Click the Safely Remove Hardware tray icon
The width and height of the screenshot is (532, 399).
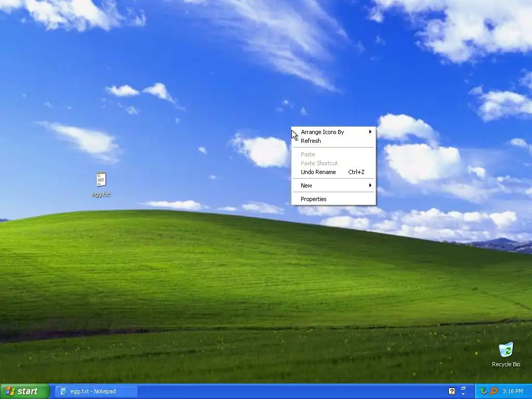pos(484,391)
